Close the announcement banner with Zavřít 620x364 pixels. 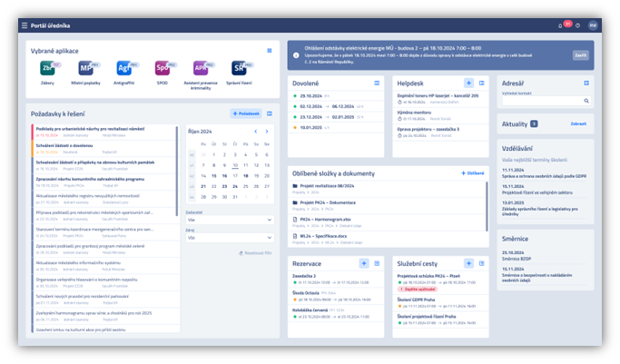[580, 55]
